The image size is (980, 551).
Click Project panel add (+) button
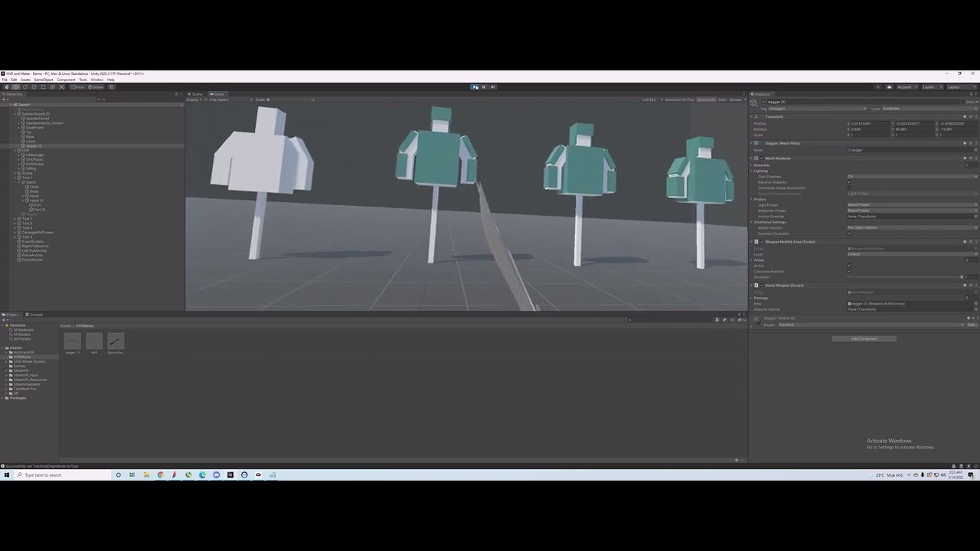[4, 320]
